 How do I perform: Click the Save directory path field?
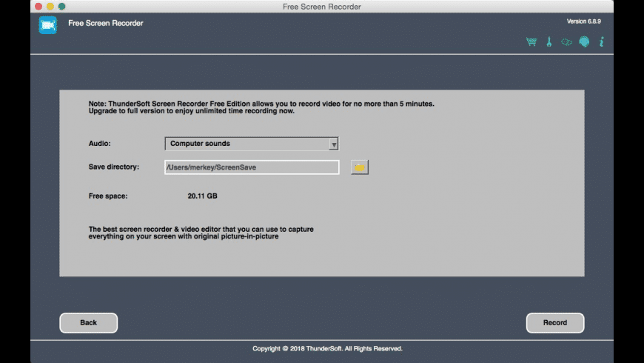point(252,167)
